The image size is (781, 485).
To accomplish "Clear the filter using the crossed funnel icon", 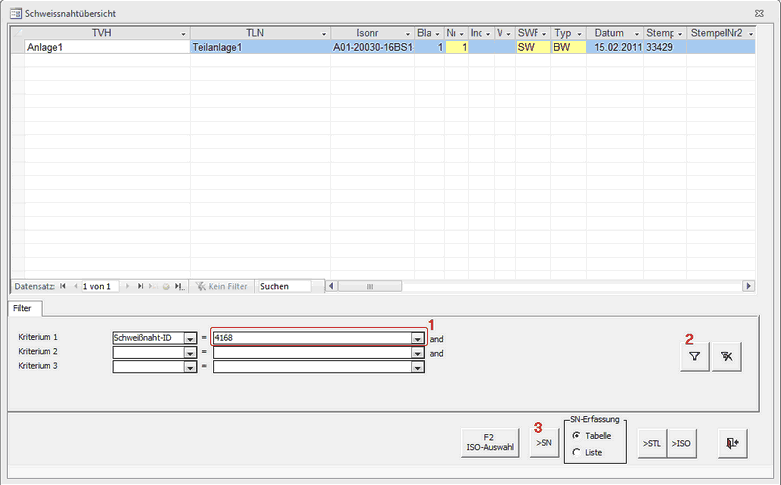I will (x=727, y=357).
